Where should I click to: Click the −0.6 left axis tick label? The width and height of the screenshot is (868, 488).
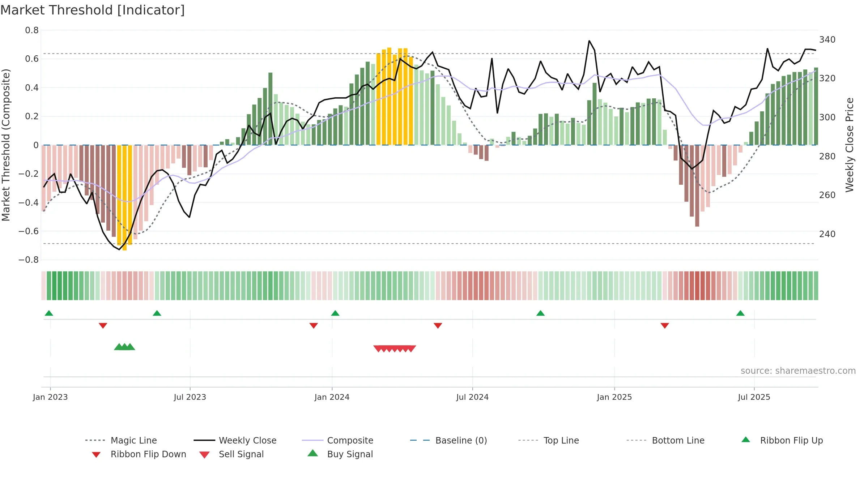(29, 231)
